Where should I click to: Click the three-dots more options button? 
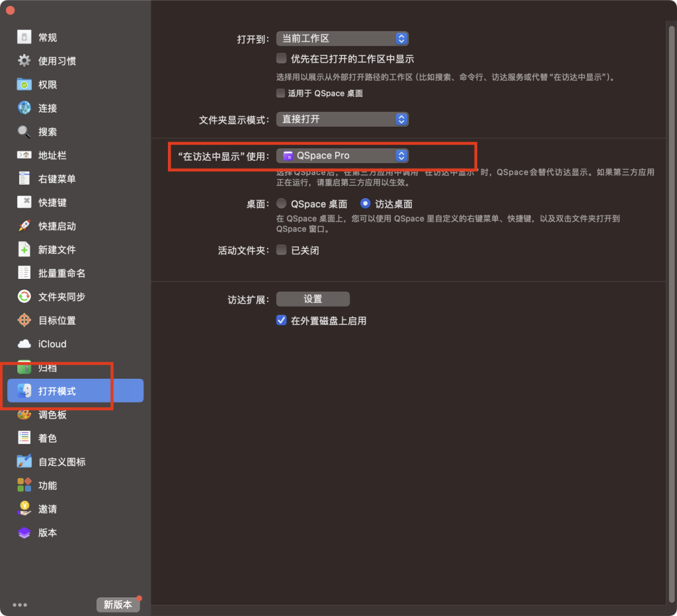tap(20, 604)
